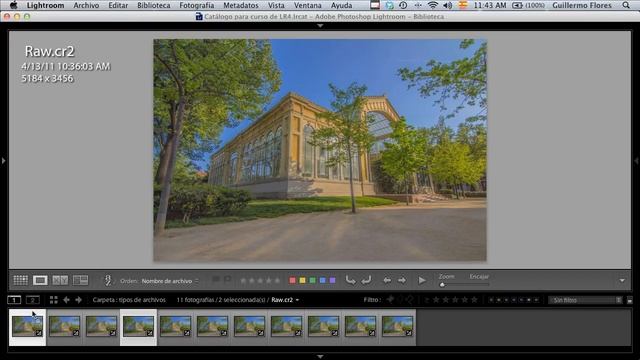Open the Archivo menu
The width and height of the screenshot is (640, 360).
[86, 5]
